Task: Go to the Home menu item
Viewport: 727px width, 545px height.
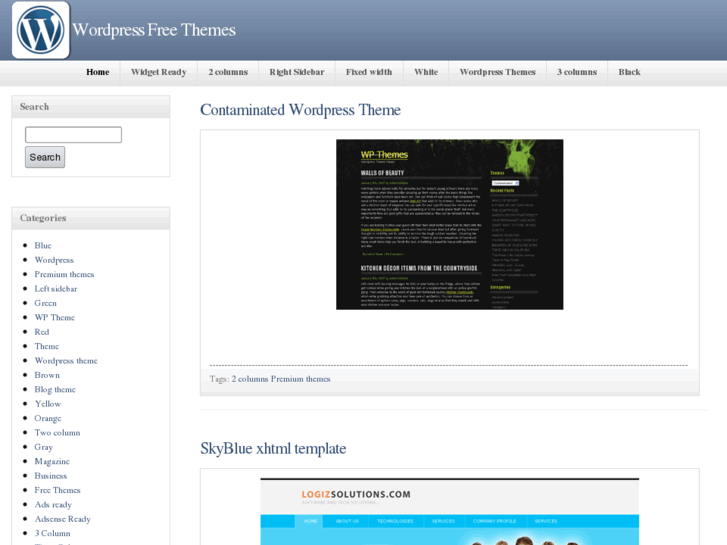Action: [x=98, y=72]
